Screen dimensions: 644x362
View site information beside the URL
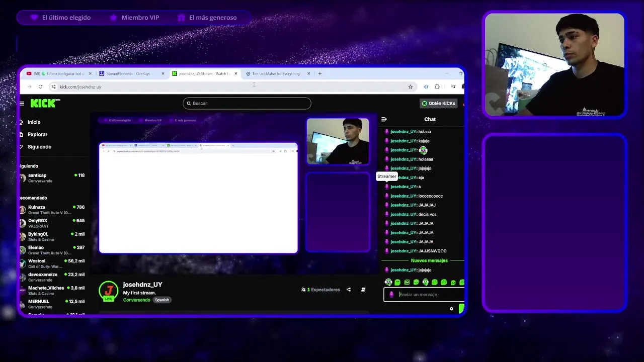[53, 86]
